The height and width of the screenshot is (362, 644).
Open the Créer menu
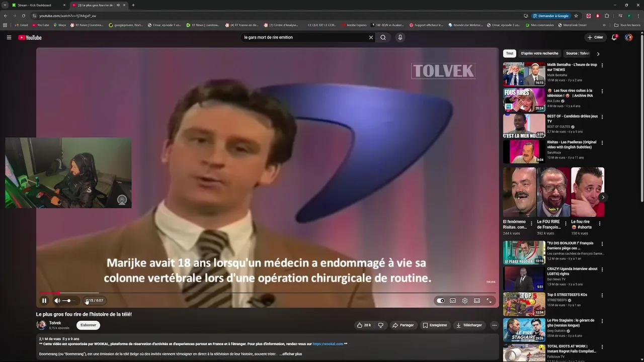pos(595,37)
